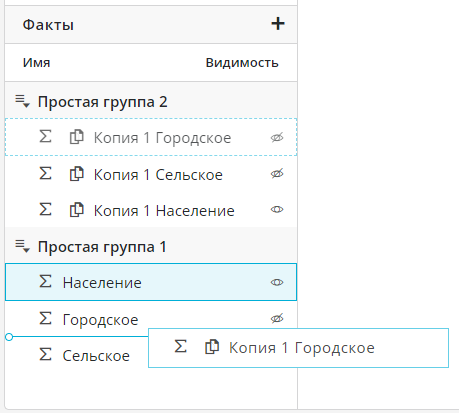Show hidden Копия 1 Сельское fact

(277, 174)
